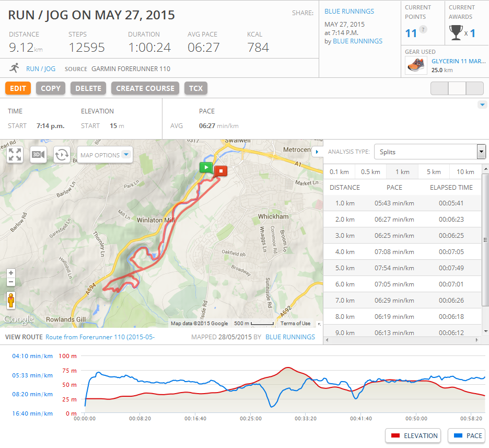Click the red finish marker on map

pyautogui.click(x=221, y=170)
